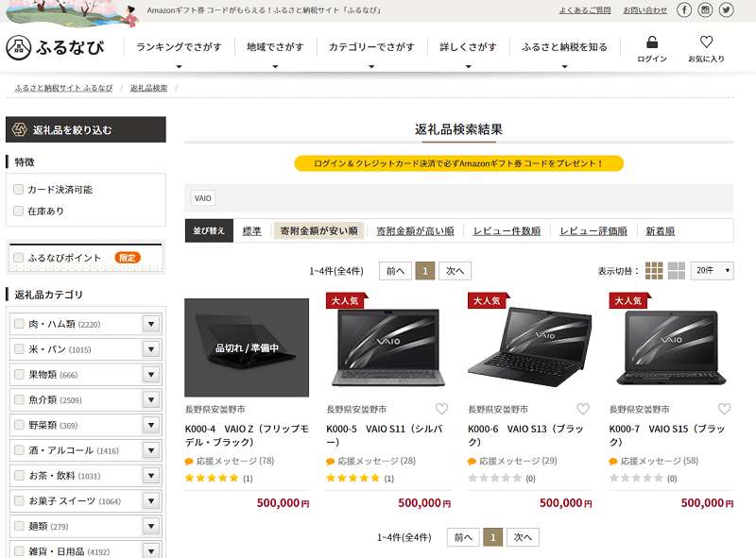The image size is (756, 558).
Task: Favorite the VAIO S13 with heart icon
Action: pyautogui.click(x=583, y=409)
